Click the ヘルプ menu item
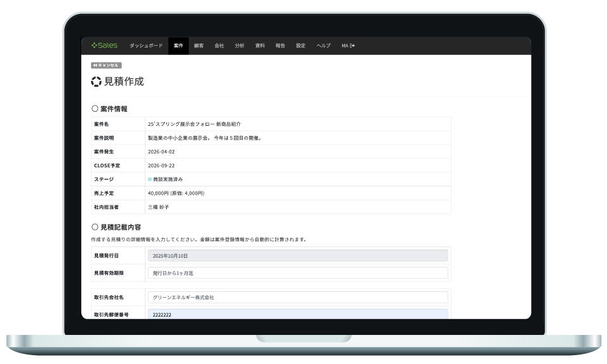The width and height of the screenshot is (607, 364). coord(323,45)
